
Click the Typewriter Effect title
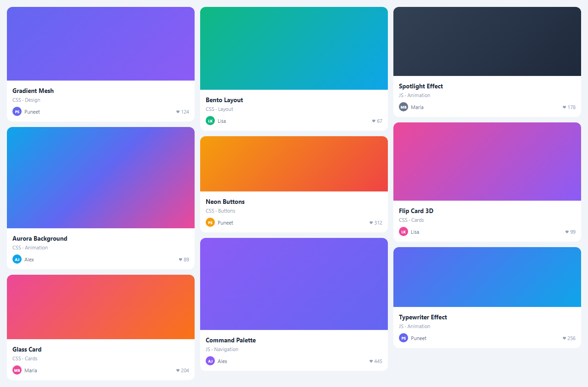coord(423,317)
